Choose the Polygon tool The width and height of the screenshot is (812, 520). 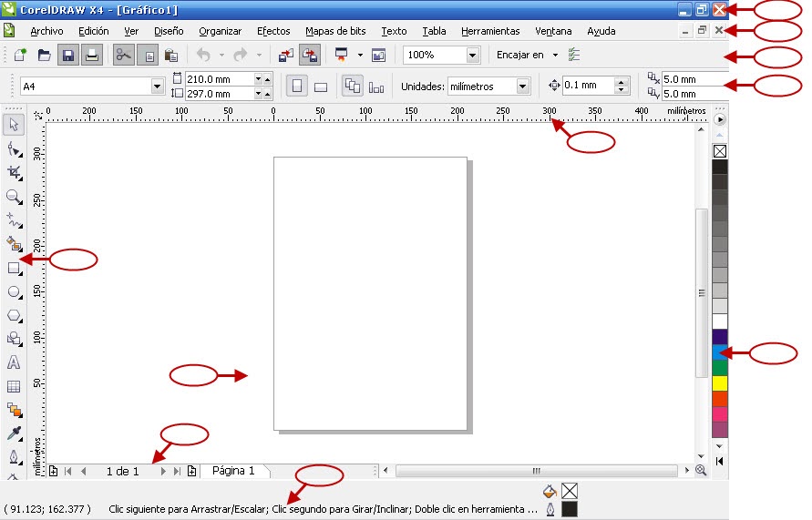[x=14, y=316]
